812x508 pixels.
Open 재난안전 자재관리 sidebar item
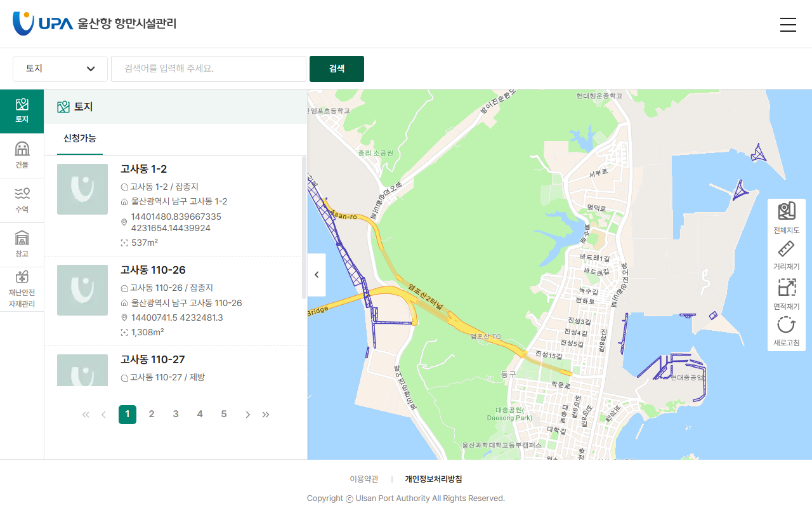coord(22,289)
